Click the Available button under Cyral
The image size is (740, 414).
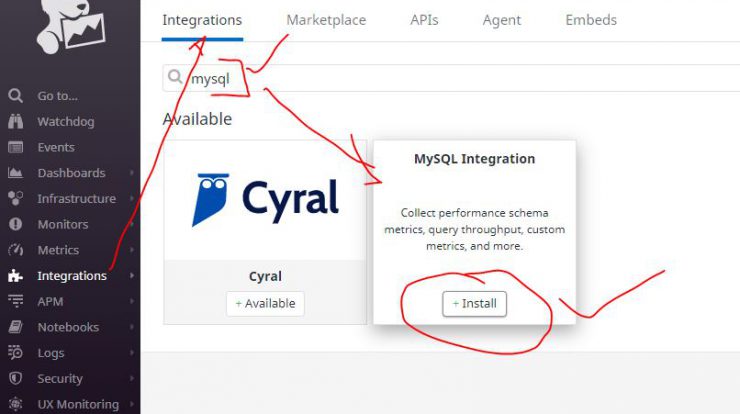click(x=265, y=304)
